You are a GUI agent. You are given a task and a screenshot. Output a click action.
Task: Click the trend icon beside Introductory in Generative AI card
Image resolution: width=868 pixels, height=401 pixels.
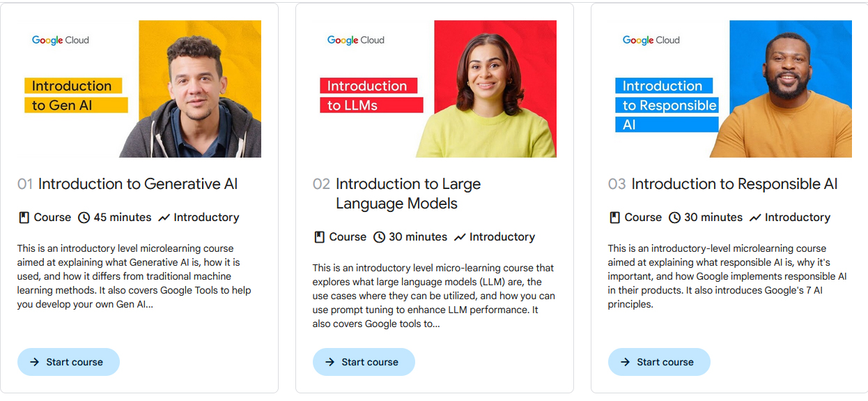point(164,218)
